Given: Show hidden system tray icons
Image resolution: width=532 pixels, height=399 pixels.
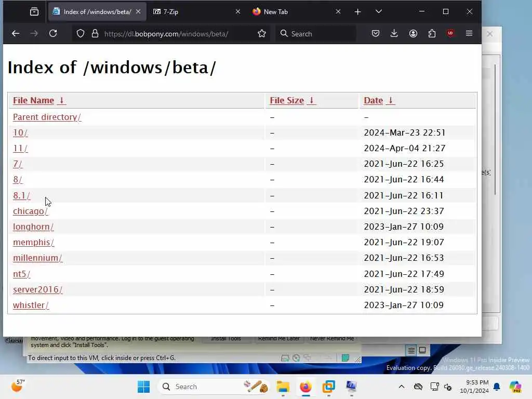Looking at the screenshot, I should pyautogui.click(x=402, y=387).
